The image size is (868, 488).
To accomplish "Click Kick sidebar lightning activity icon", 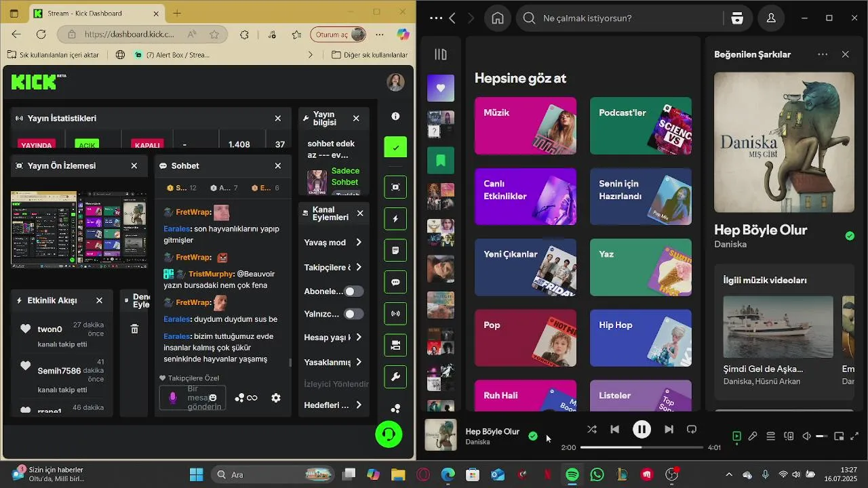I will tap(395, 219).
